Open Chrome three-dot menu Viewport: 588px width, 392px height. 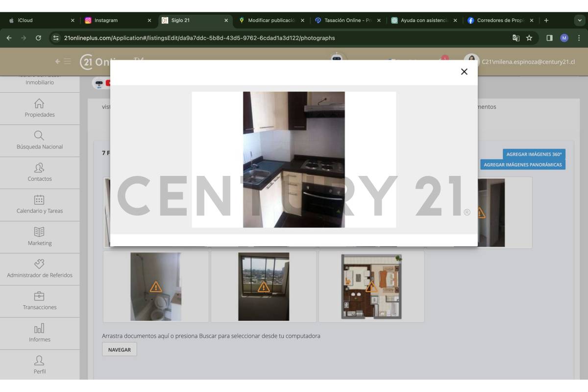point(579,38)
